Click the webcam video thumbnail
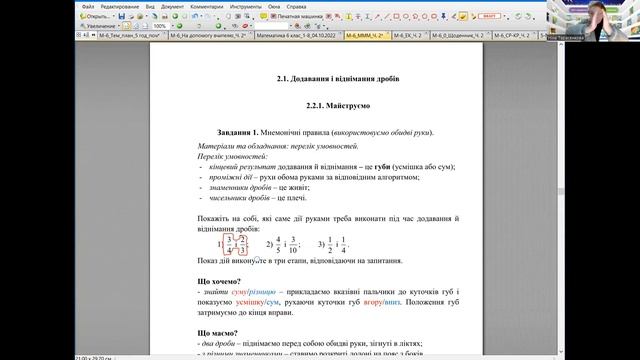The width and height of the screenshot is (640, 360). coord(593,20)
